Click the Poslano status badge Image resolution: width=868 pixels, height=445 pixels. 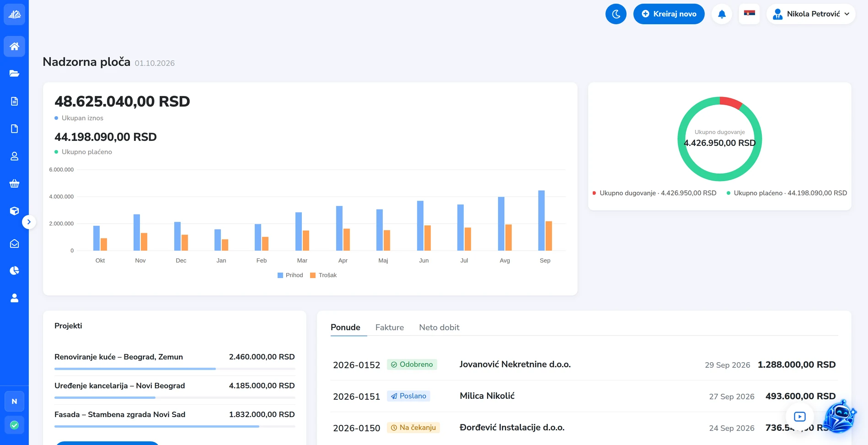click(x=408, y=396)
